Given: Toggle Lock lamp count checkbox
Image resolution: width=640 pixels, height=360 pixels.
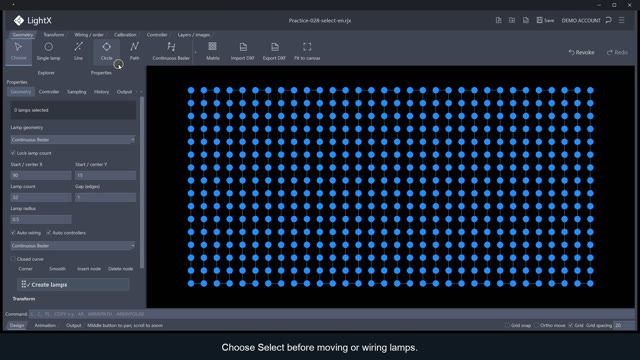Looking at the screenshot, I should (13, 153).
